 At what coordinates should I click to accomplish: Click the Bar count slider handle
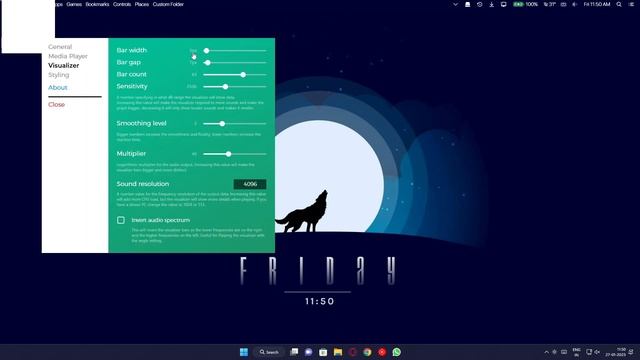243,75
